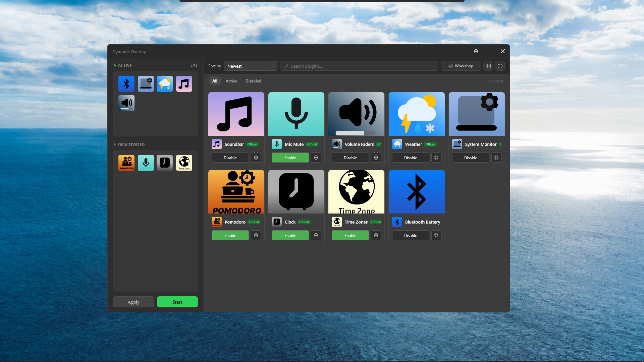Select Soundbar music icon in Active panel
Viewport: 644px width, 362px height.
pos(184,84)
